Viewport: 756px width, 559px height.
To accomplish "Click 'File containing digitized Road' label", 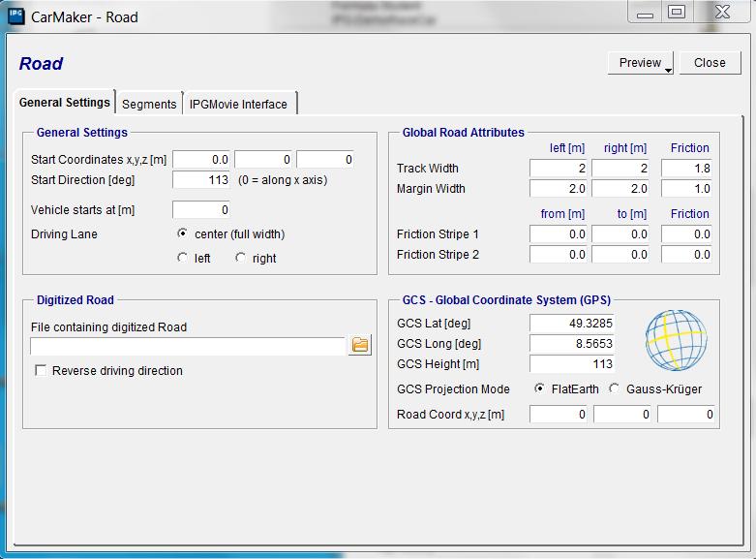I will point(108,326).
